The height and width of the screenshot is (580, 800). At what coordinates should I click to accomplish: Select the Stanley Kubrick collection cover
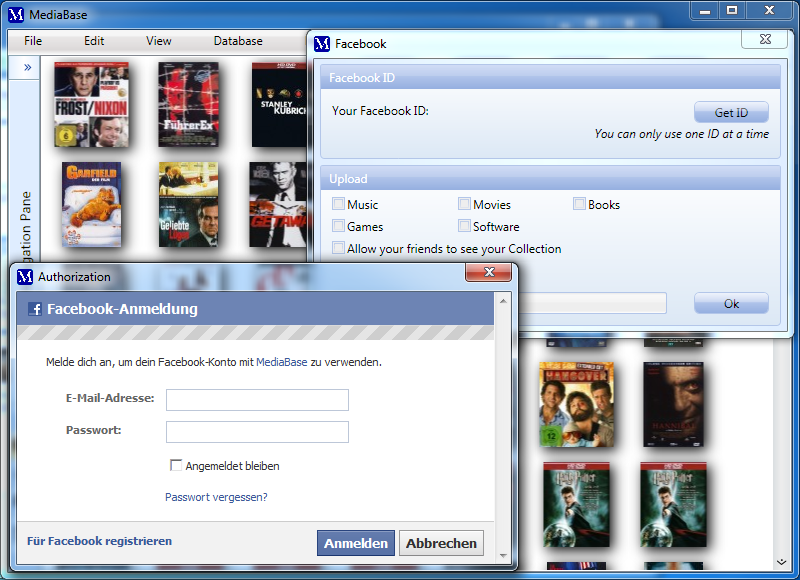pos(279,105)
